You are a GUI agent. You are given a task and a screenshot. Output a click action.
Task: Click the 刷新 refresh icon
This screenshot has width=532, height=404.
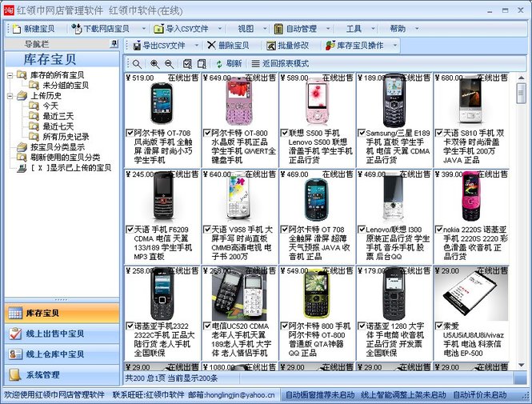point(220,63)
